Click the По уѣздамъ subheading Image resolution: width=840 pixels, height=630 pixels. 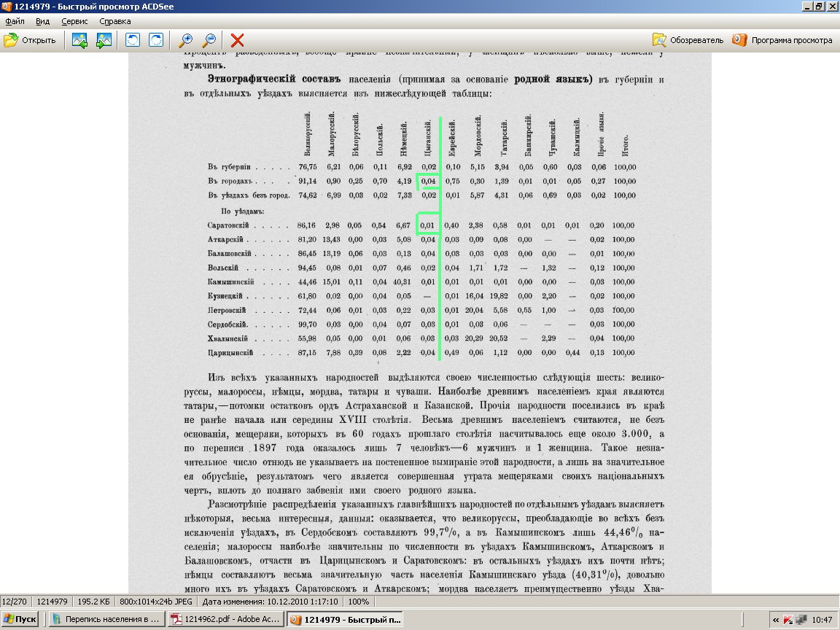243,211
